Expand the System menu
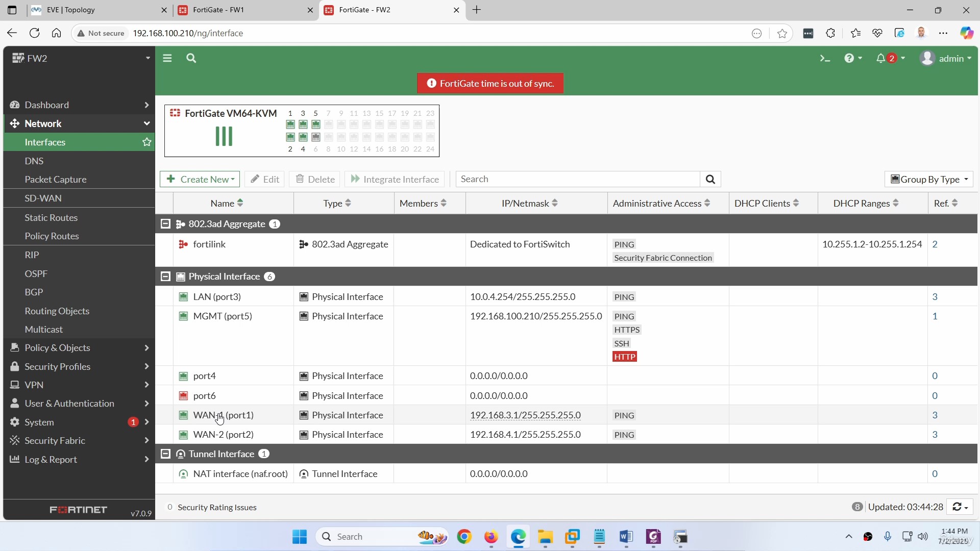This screenshot has width=980, height=551. (x=79, y=422)
